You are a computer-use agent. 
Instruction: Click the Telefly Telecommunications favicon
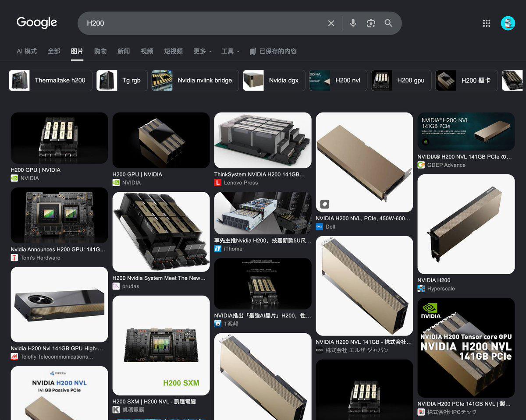tap(14, 356)
